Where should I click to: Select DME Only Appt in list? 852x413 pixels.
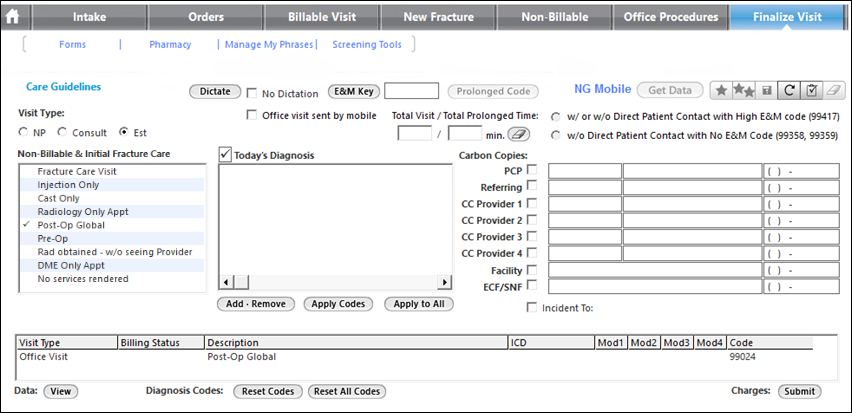pyautogui.click(x=112, y=266)
